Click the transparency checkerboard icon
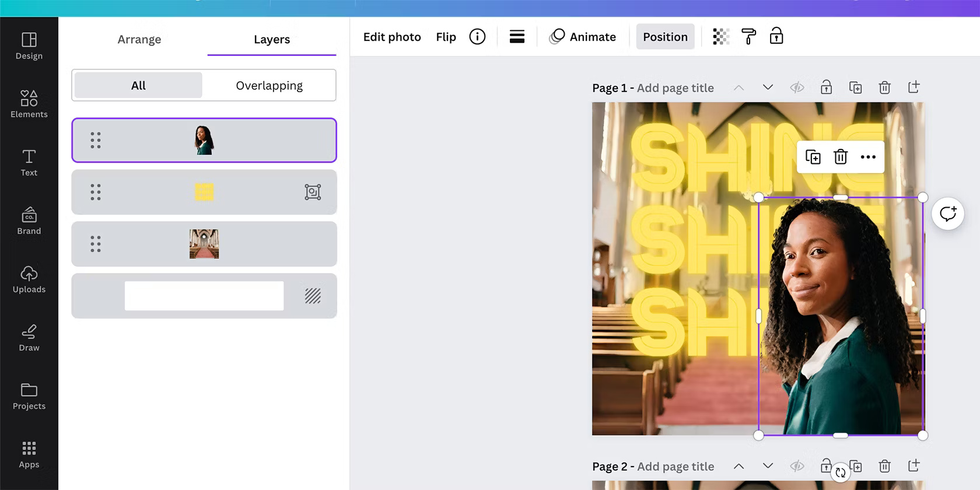Screen dimensions: 980x490 point(721,37)
